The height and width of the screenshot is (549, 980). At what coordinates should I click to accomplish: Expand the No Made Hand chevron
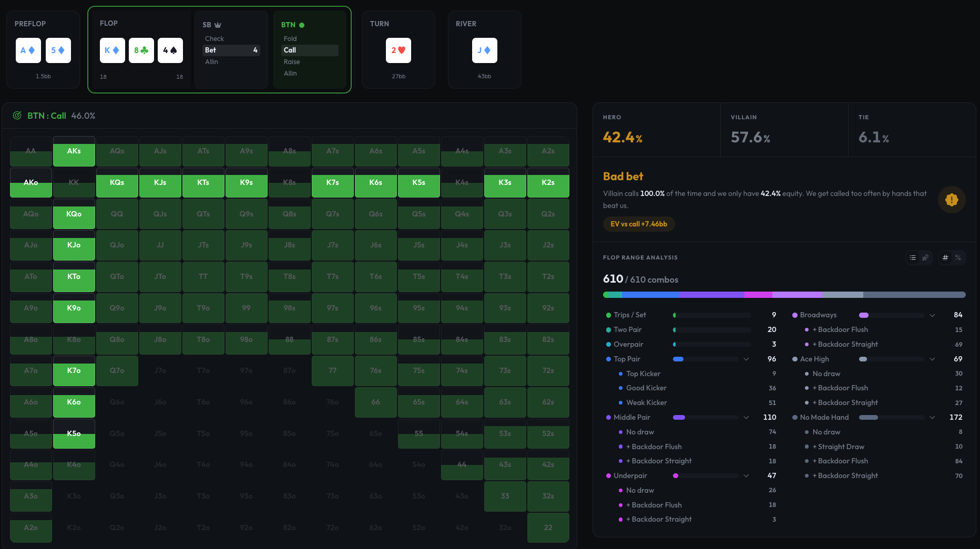pos(932,417)
